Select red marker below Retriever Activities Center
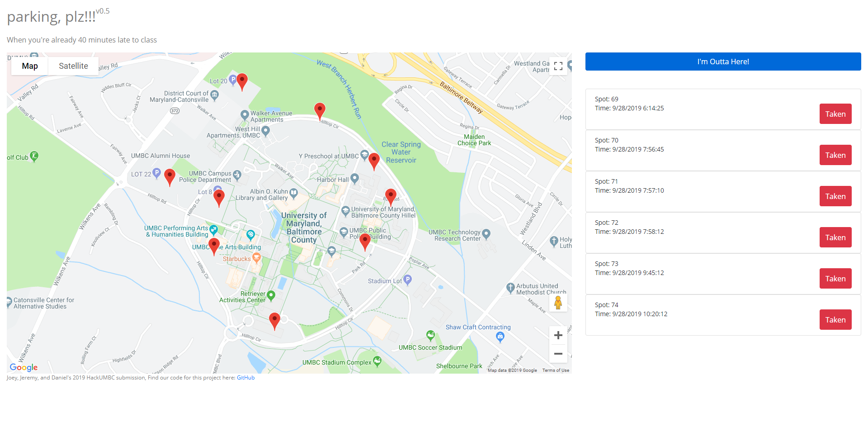The width and height of the screenshot is (868, 427). coord(274,321)
